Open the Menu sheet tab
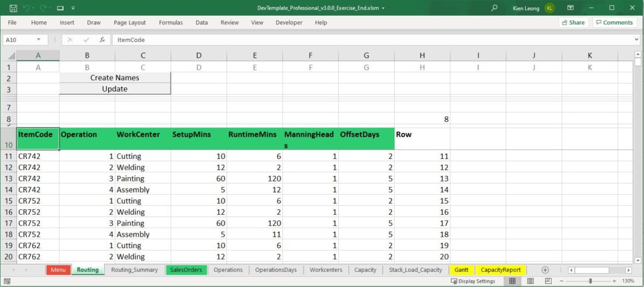Screen dimensions: 644x287 tap(58, 270)
